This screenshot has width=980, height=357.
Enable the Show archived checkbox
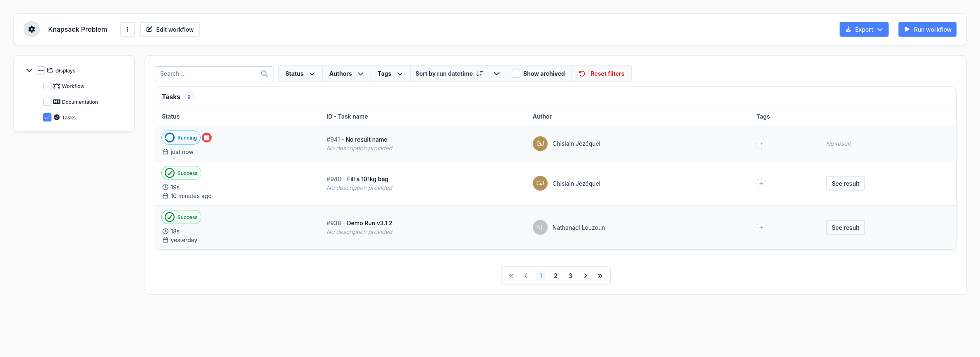point(516,74)
